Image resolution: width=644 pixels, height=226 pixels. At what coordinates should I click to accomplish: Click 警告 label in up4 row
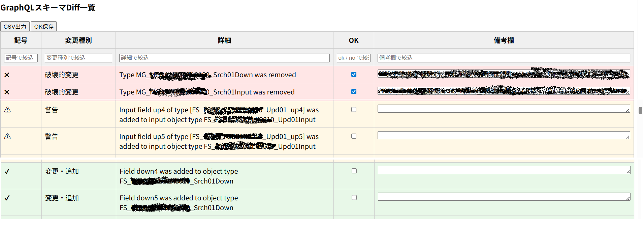point(52,110)
